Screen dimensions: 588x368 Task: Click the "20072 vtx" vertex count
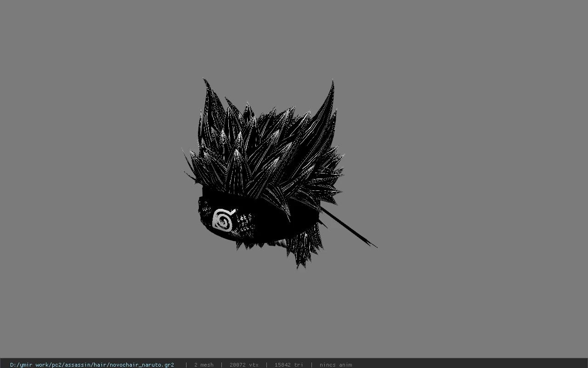point(244,365)
